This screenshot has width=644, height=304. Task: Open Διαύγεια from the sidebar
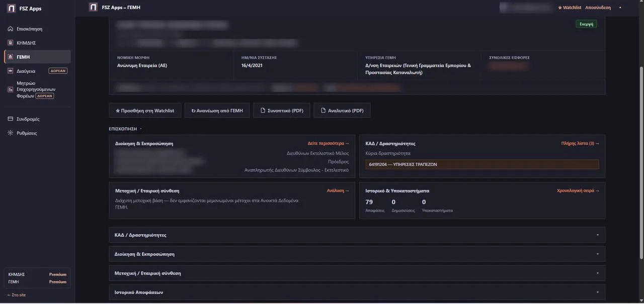point(37,71)
